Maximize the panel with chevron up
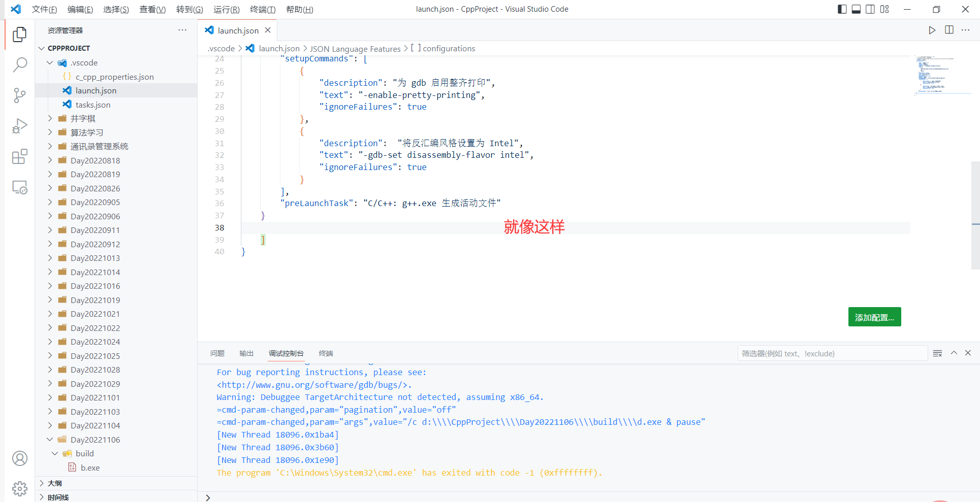 [x=954, y=353]
